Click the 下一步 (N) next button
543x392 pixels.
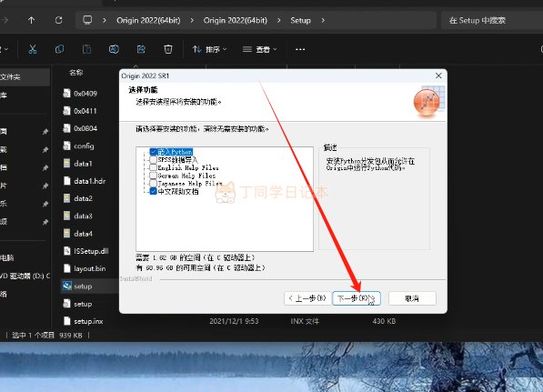(x=357, y=298)
